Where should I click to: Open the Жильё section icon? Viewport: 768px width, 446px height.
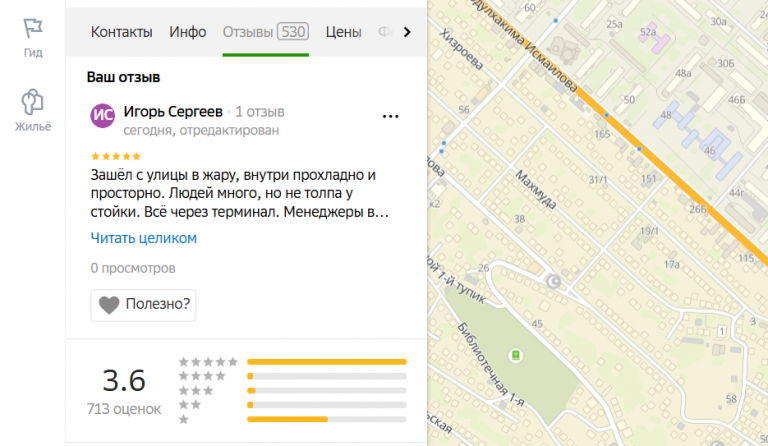32,101
